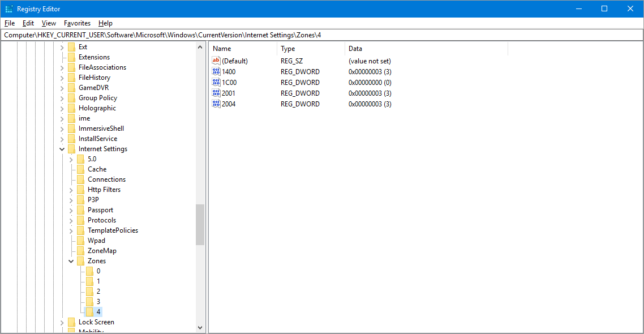Click the registry path address bar
This screenshot has width=644, height=334.
(322, 35)
